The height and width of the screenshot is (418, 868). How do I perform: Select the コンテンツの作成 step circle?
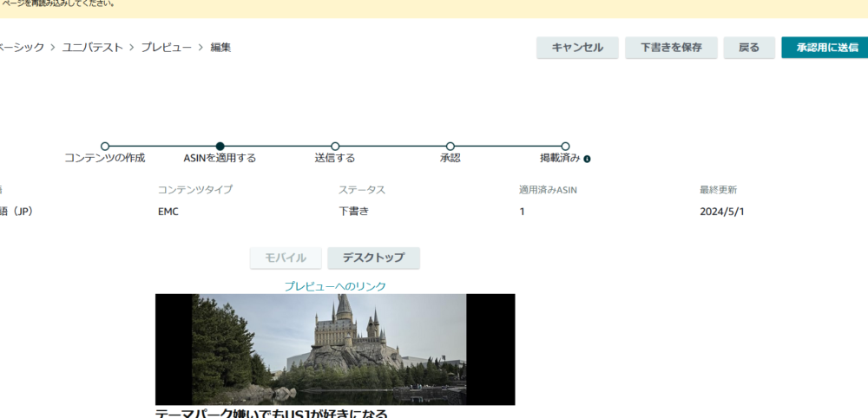[105, 147]
